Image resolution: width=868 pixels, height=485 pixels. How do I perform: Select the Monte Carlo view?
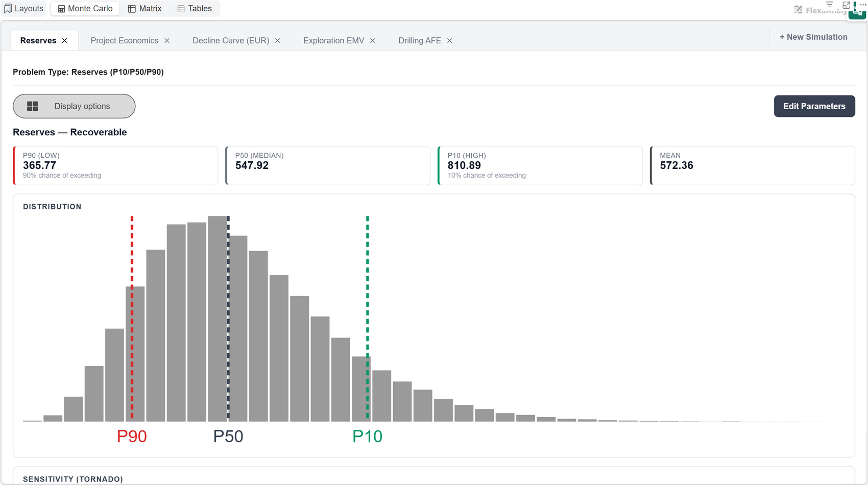85,9
